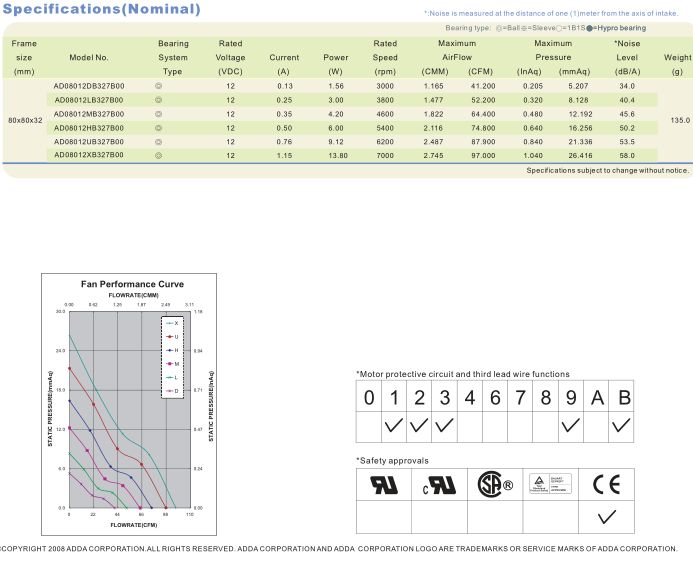Image resolution: width=693 pixels, height=561 pixels.
Task: Click the function code 0 cell
Action: point(369,397)
